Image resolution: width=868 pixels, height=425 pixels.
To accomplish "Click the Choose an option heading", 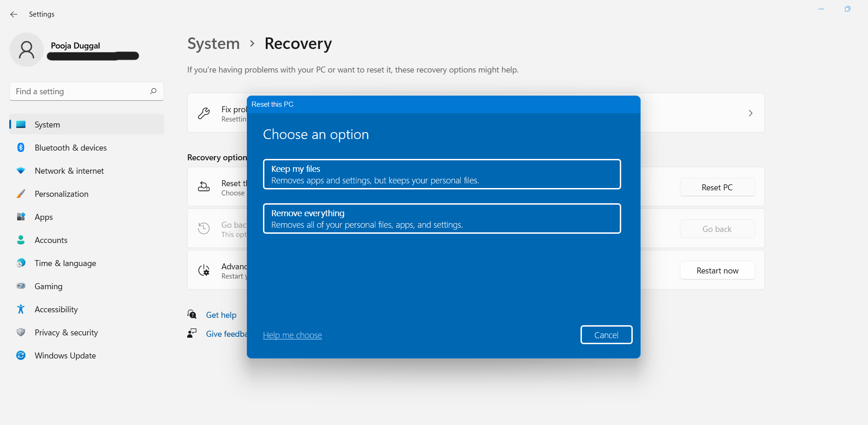I will click(x=316, y=134).
